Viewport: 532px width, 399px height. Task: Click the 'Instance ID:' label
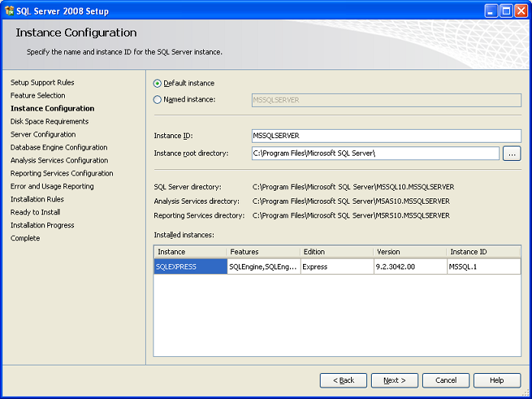(x=173, y=136)
